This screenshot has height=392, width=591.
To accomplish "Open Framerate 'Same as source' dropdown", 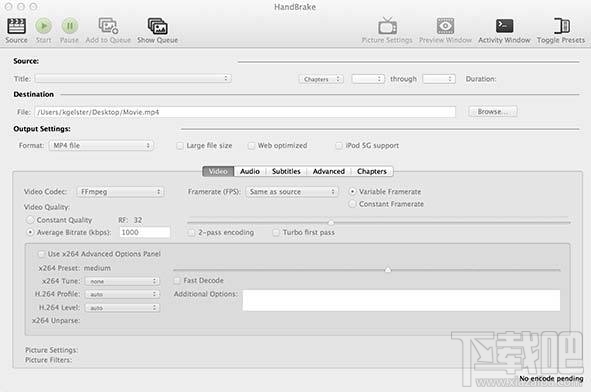I will [x=292, y=192].
